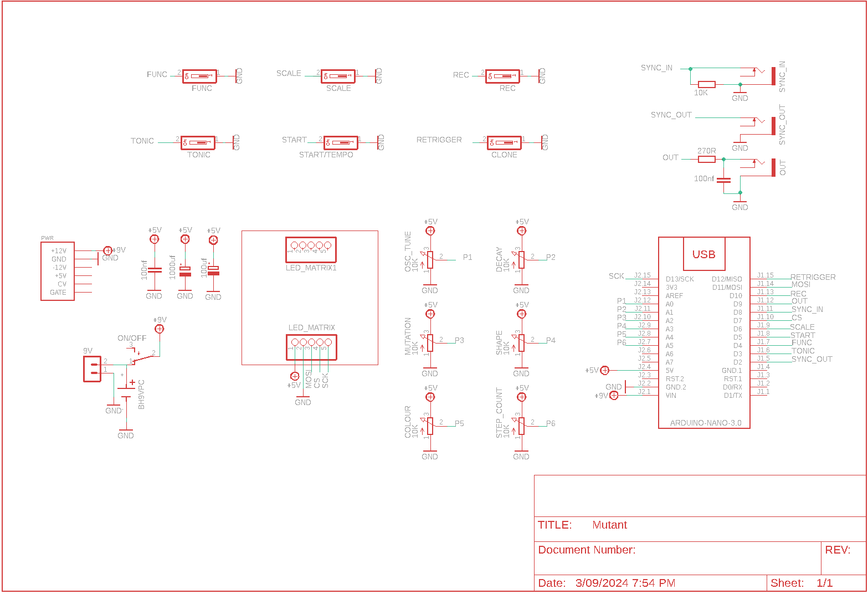
Task: Select the REC switch symbol
Action: pos(502,76)
